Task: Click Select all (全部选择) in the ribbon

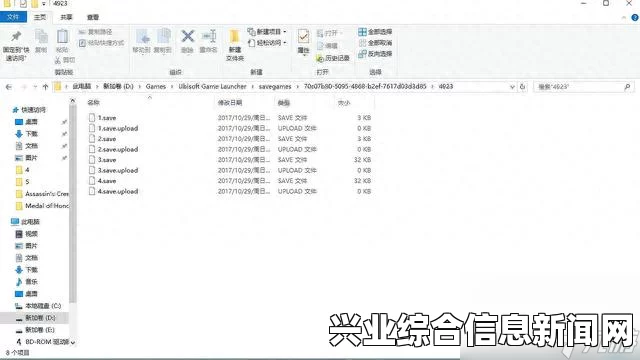Action: (x=375, y=32)
